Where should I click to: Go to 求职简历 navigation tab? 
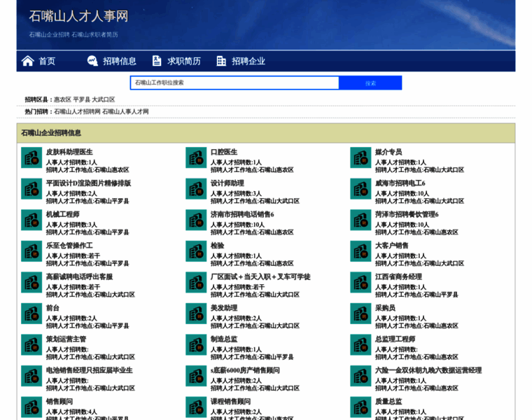click(184, 61)
